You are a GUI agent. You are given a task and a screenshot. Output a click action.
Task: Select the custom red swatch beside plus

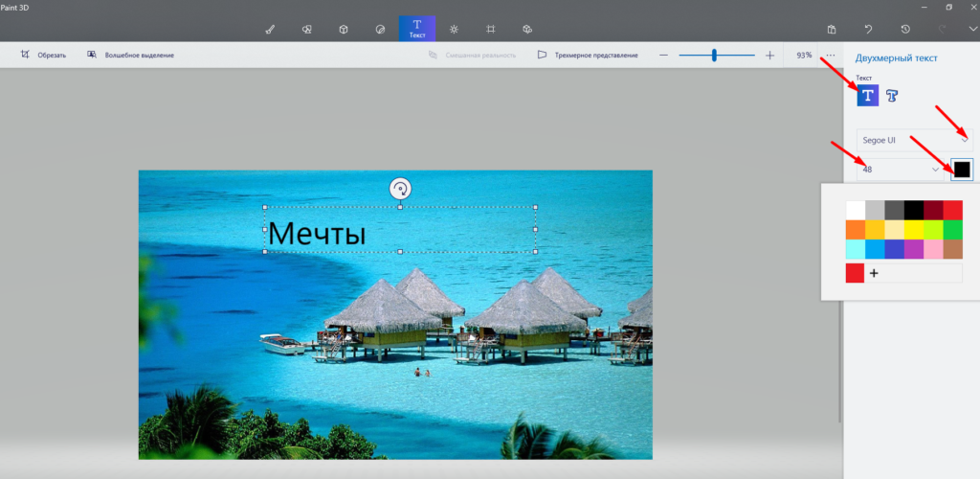click(x=855, y=273)
